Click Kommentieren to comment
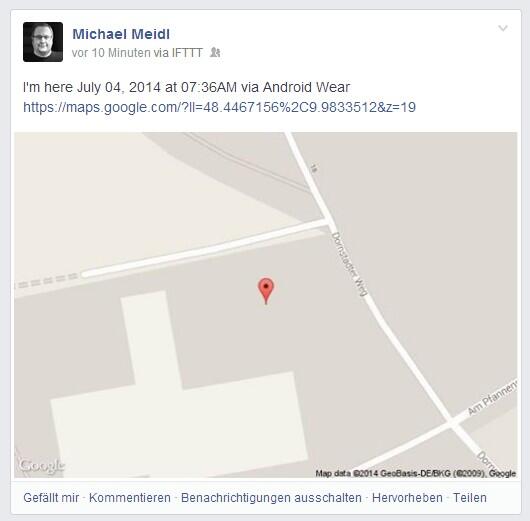This screenshot has width=530, height=521. (130, 498)
